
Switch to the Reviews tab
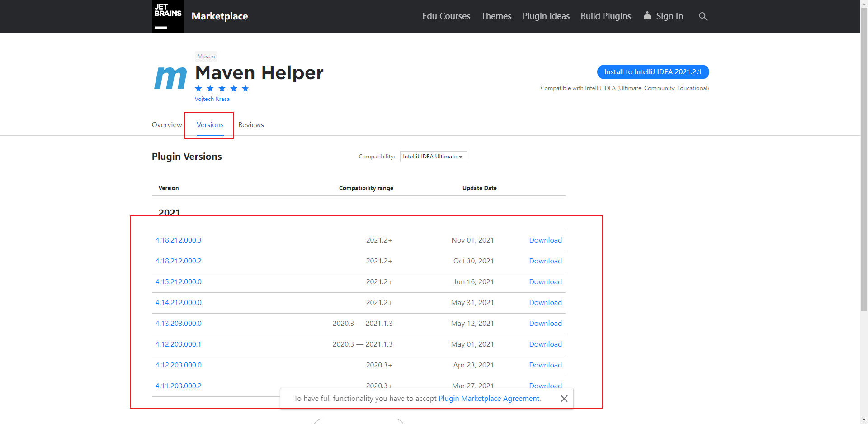[251, 124]
